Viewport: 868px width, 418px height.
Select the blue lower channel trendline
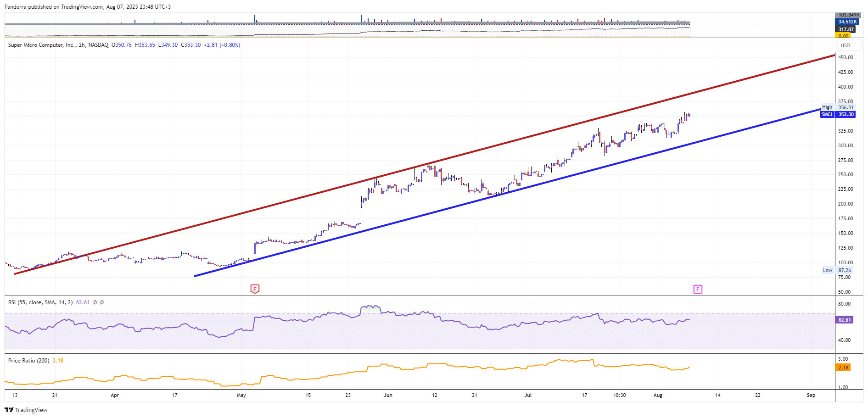click(507, 193)
